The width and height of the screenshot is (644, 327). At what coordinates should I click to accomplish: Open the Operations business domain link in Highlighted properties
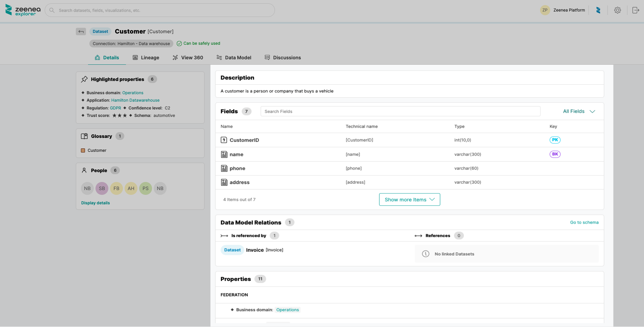point(133,93)
